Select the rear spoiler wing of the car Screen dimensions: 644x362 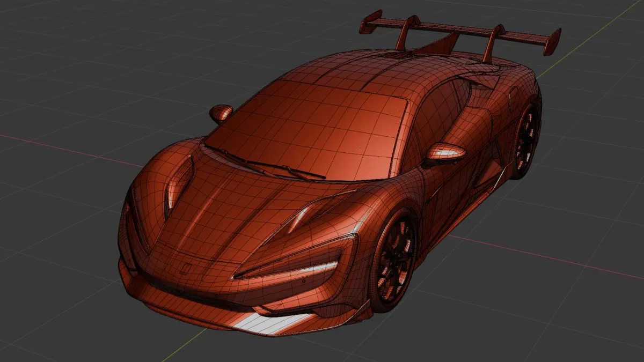[x=460, y=31]
